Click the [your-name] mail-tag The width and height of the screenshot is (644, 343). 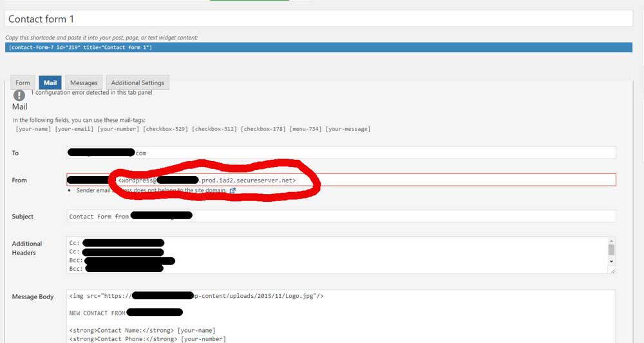[x=33, y=129]
